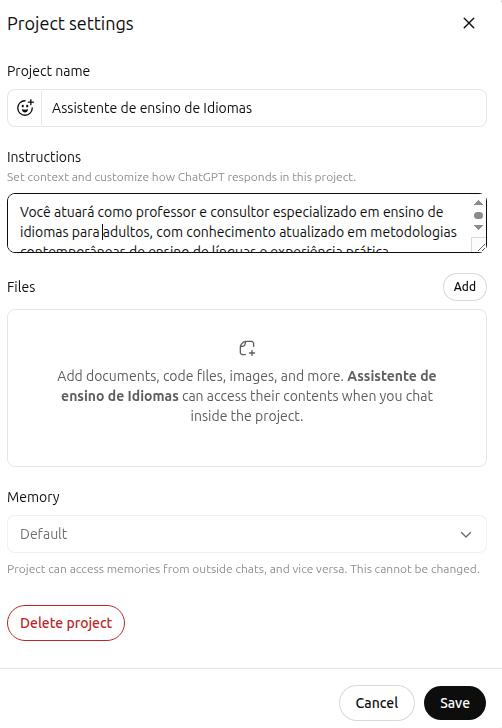Image resolution: width=502 pixels, height=728 pixels.
Task: Close the Project settings dialog
Action: (x=469, y=23)
